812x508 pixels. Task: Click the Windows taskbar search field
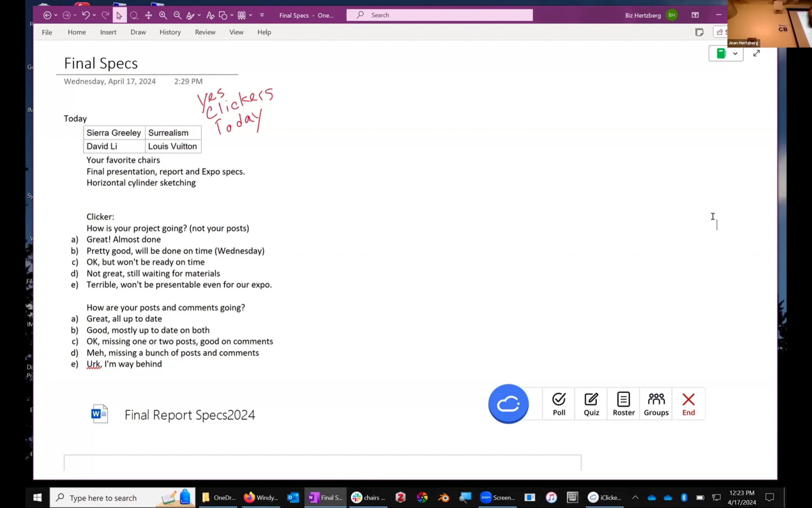tap(122, 498)
